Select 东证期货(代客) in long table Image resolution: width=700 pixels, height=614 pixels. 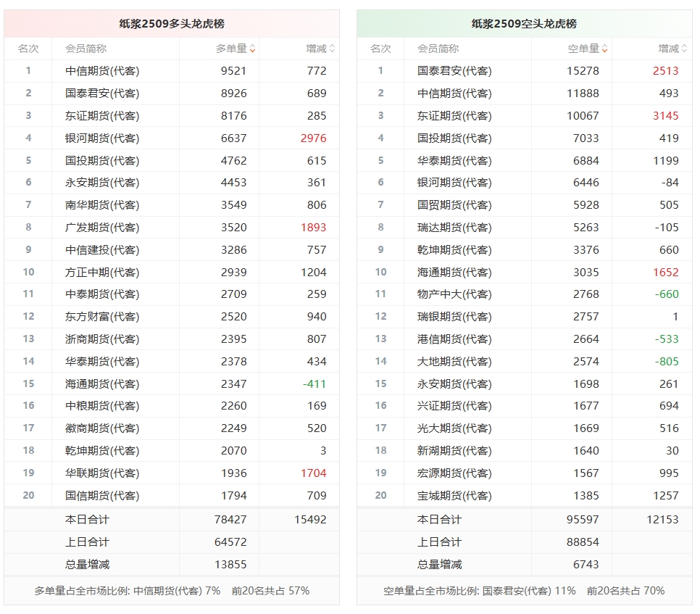pos(102,116)
